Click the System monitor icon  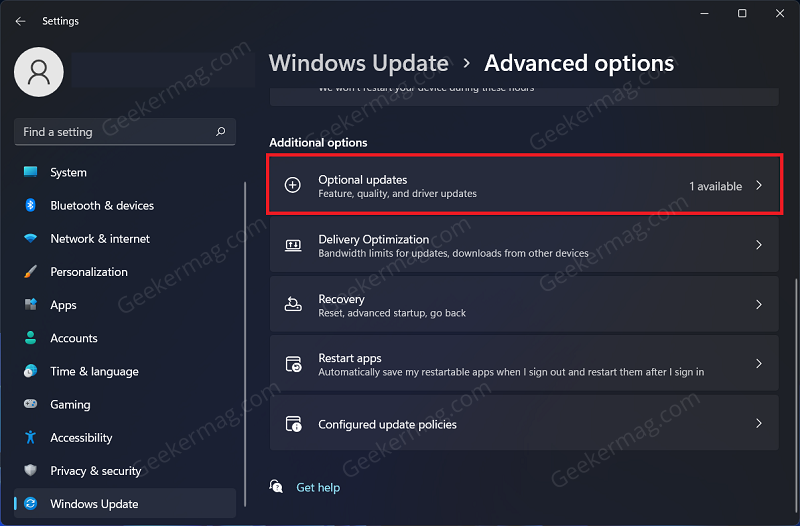(31, 172)
